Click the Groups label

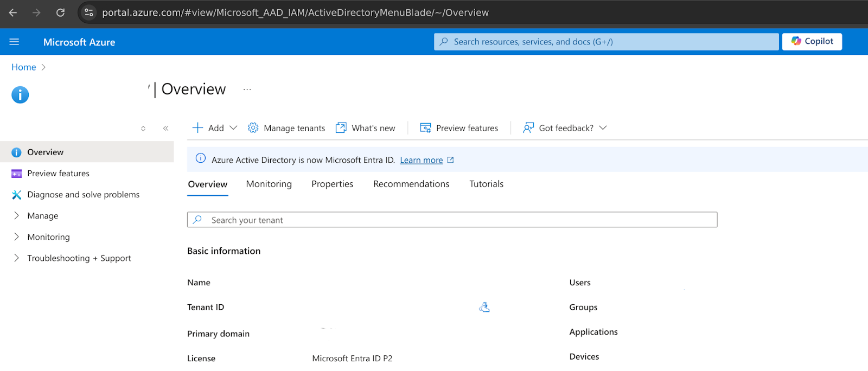tap(583, 307)
